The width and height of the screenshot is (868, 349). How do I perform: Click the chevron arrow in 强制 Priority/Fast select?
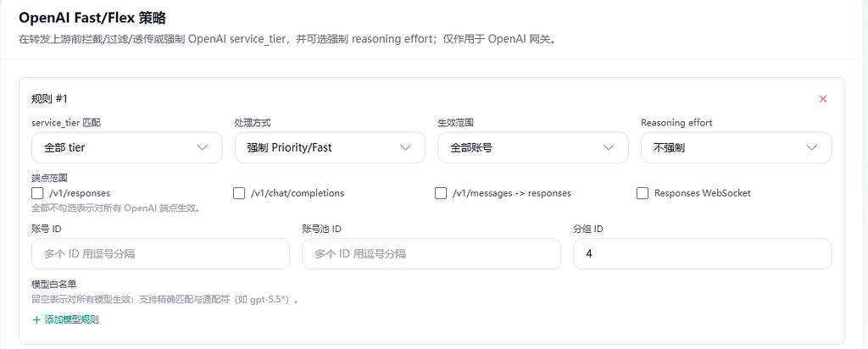[406, 147]
